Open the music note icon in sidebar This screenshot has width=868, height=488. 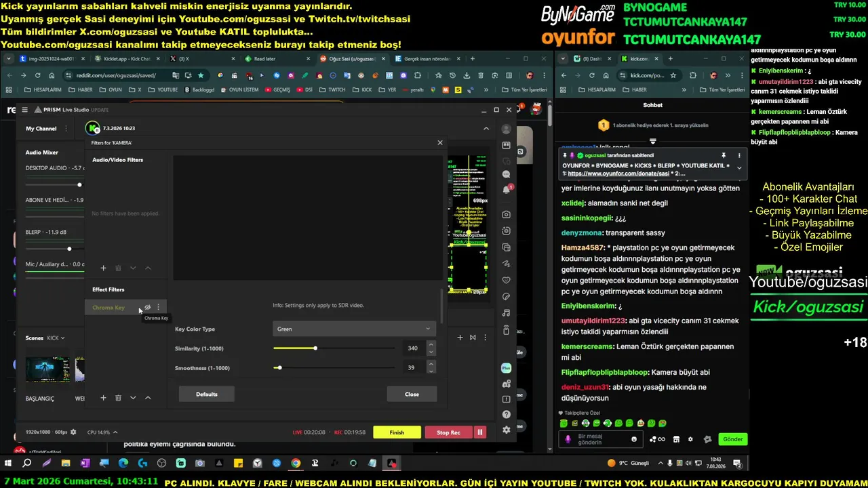tap(507, 313)
